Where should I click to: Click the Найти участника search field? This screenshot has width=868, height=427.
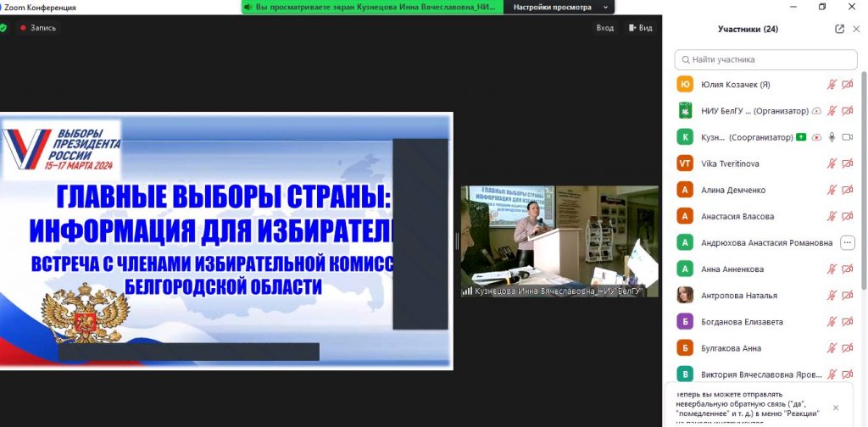tap(766, 59)
